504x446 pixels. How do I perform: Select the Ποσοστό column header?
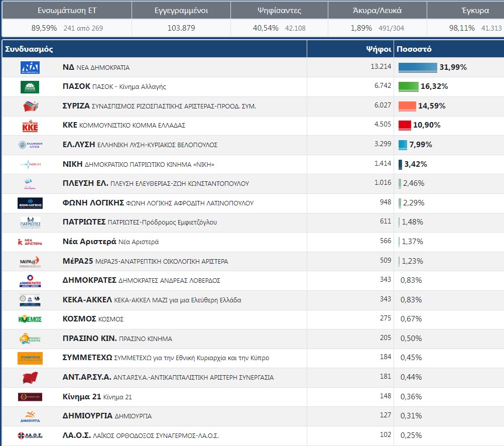coord(414,49)
